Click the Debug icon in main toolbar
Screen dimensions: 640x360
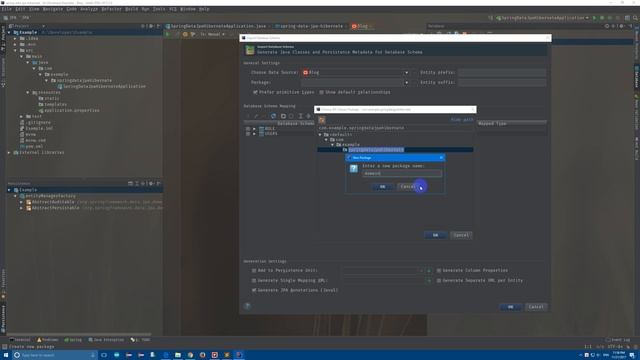tap(602, 18)
